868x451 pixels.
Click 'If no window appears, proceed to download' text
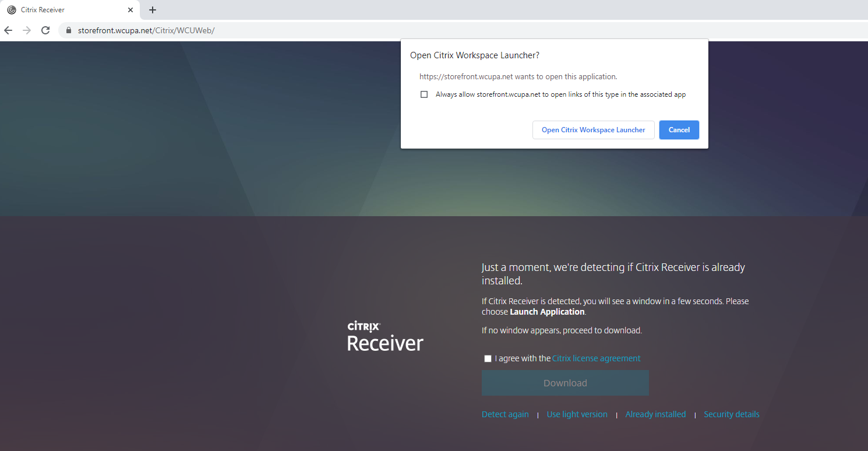[562, 330]
